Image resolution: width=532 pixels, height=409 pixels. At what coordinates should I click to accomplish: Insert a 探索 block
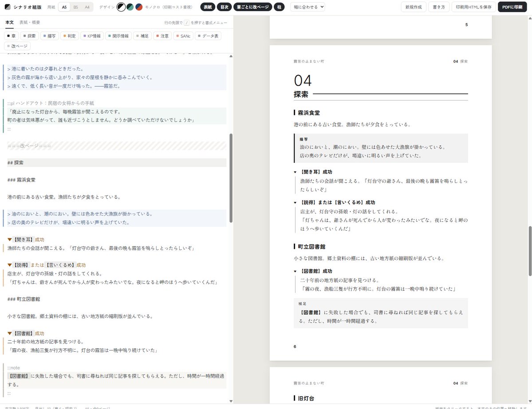point(29,36)
